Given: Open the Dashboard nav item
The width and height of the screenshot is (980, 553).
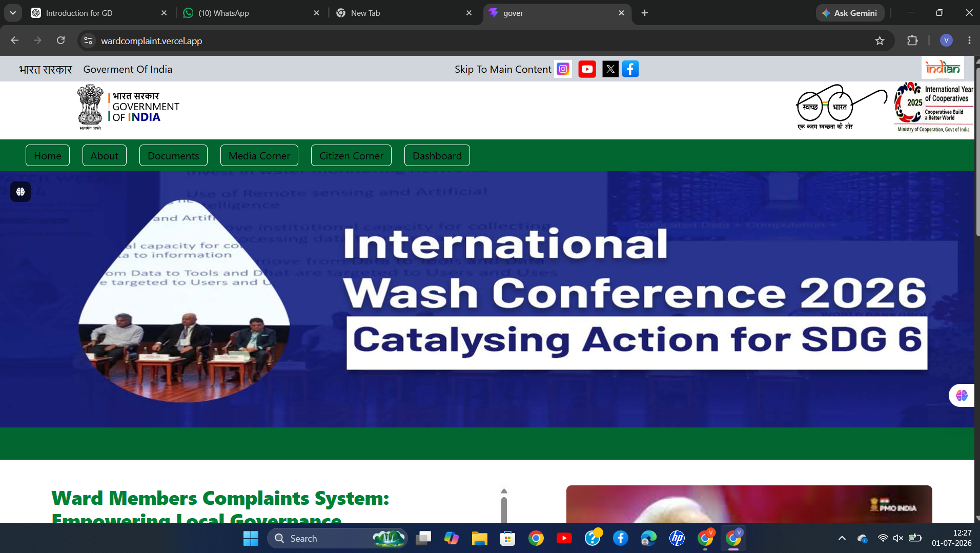Looking at the screenshot, I should coord(437,155).
